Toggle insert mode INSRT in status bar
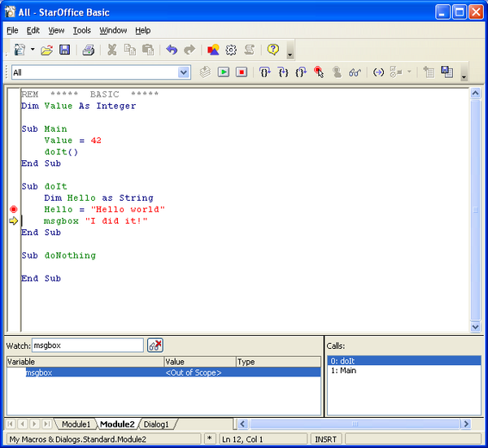The width and height of the screenshot is (488, 448). click(x=327, y=439)
